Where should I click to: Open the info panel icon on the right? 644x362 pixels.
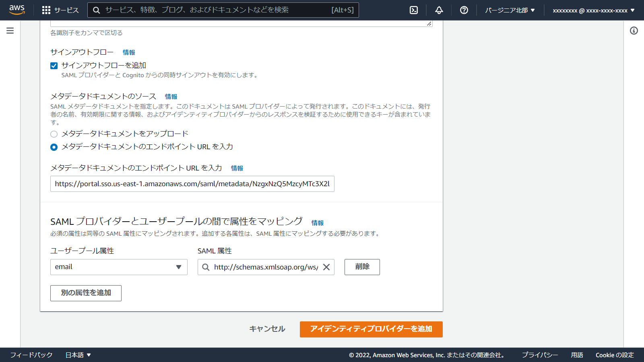pos(635,31)
